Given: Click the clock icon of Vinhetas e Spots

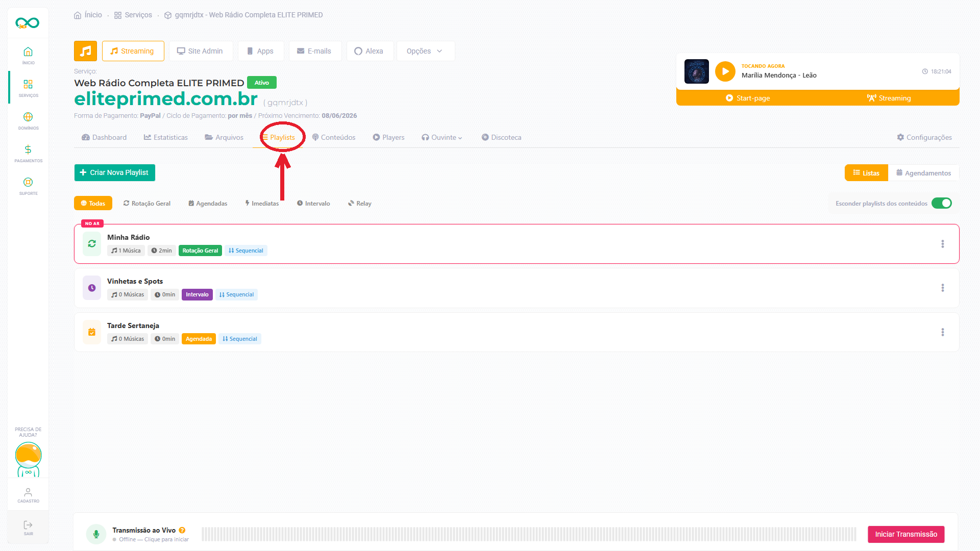Looking at the screenshot, I should point(92,288).
